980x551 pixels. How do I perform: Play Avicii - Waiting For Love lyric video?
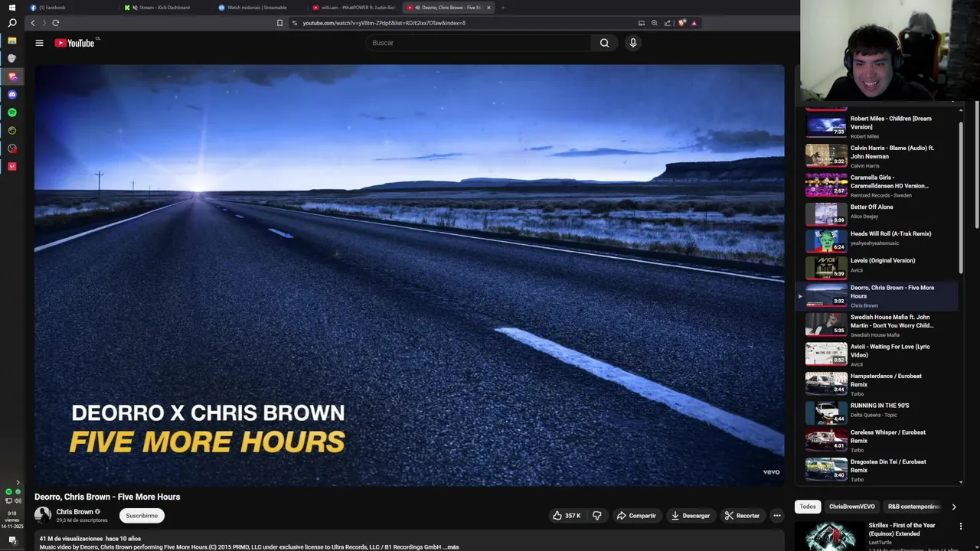click(877, 354)
